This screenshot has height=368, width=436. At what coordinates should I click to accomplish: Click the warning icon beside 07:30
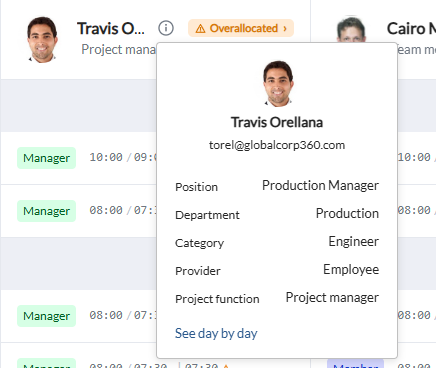click(226, 366)
